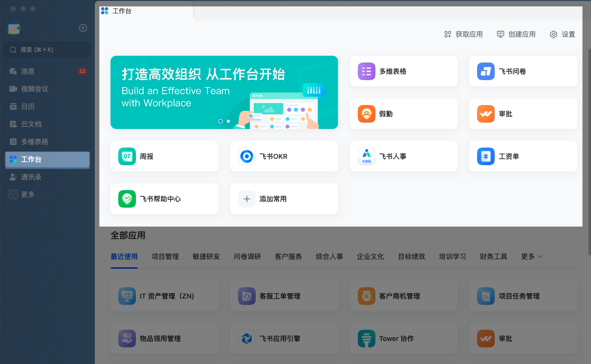591x364 pixels.
Task: Select 工作台 in the left sidebar
Action: point(47,159)
